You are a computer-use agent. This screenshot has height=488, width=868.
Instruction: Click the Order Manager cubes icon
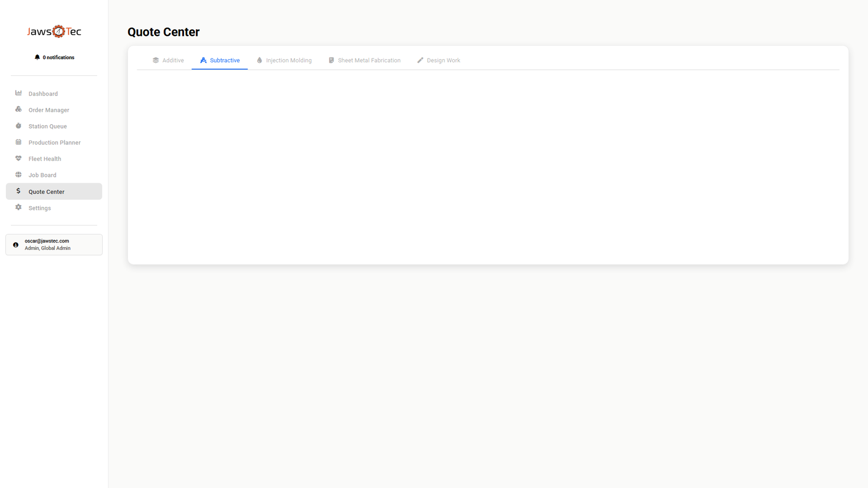point(18,110)
